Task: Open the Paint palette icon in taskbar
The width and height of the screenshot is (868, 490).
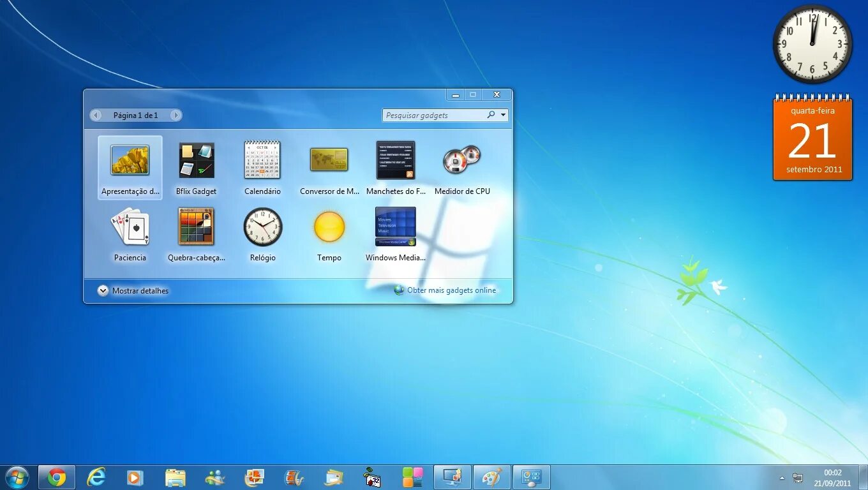Action: click(x=491, y=477)
